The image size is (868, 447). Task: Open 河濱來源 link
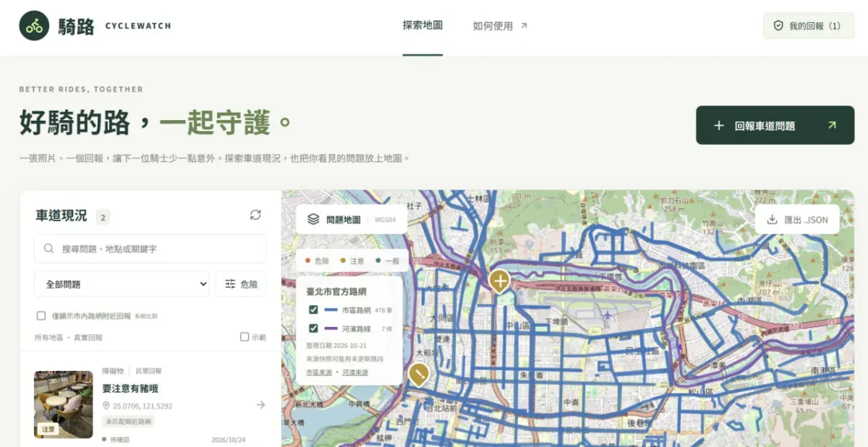click(355, 372)
